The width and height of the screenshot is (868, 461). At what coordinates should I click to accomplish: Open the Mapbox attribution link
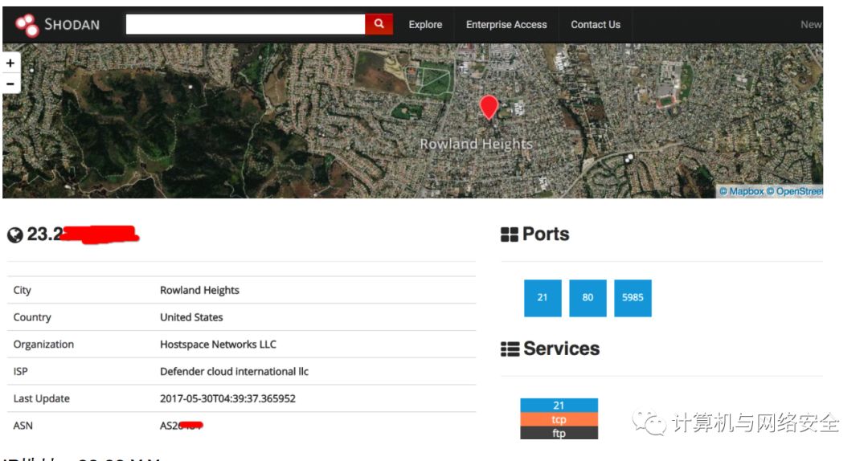741,192
